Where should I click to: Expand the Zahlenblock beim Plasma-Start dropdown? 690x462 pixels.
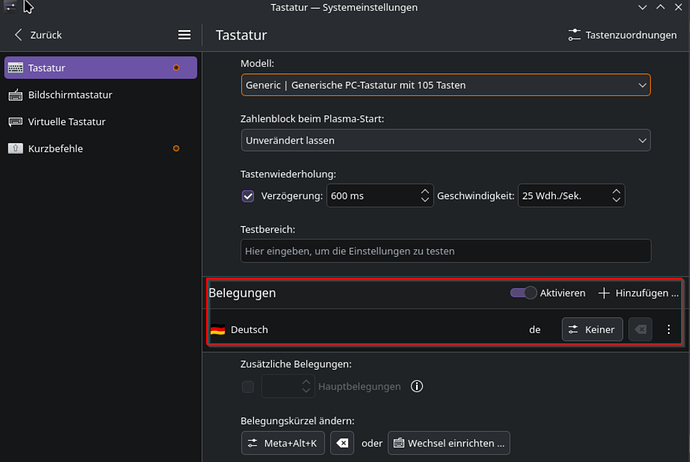pyautogui.click(x=446, y=140)
